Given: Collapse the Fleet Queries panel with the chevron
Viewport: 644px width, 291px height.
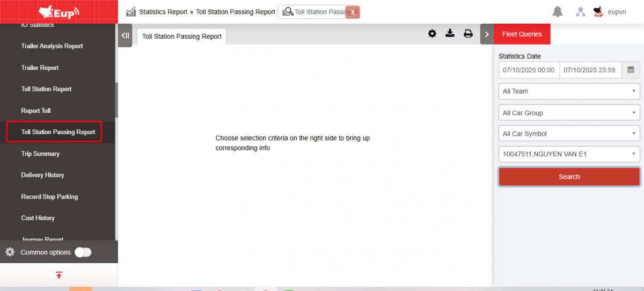Looking at the screenshot, I should (487, 34).
